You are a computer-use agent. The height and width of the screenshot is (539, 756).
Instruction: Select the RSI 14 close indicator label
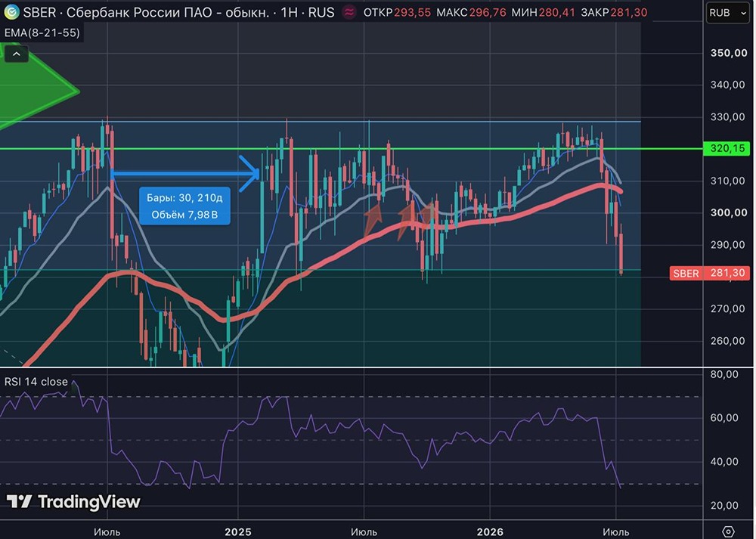click(36, 382)
